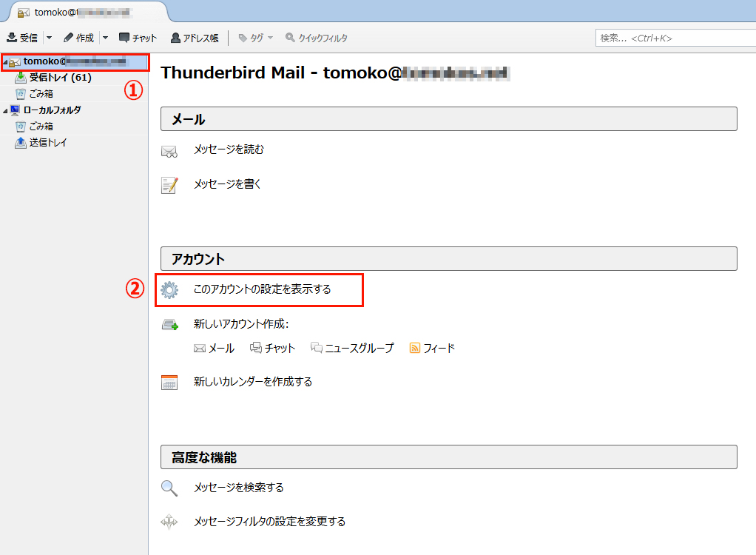Screen dimensions: 756x555
Task: Click the 作成 (Write) toolbar button
Action: click(79, 38)
